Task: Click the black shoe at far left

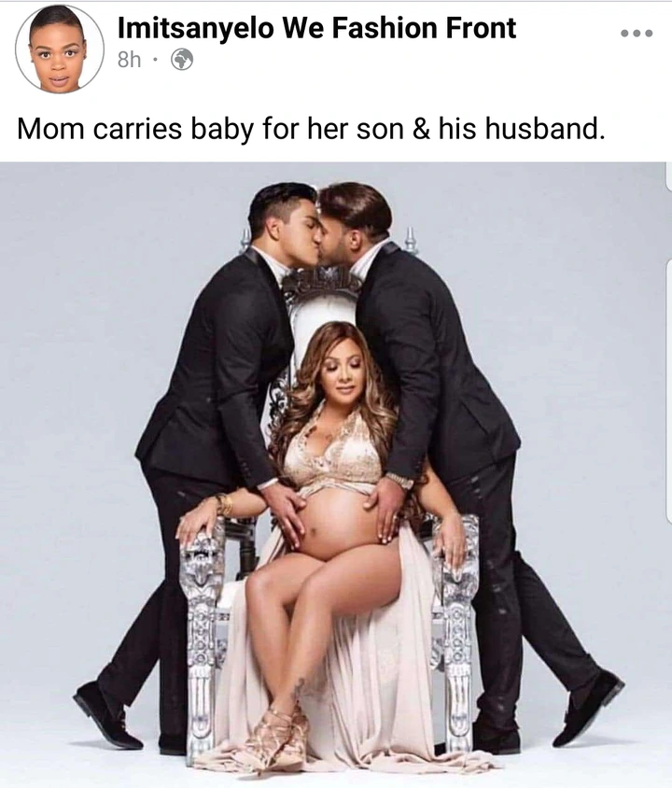Action: [106, 715]
